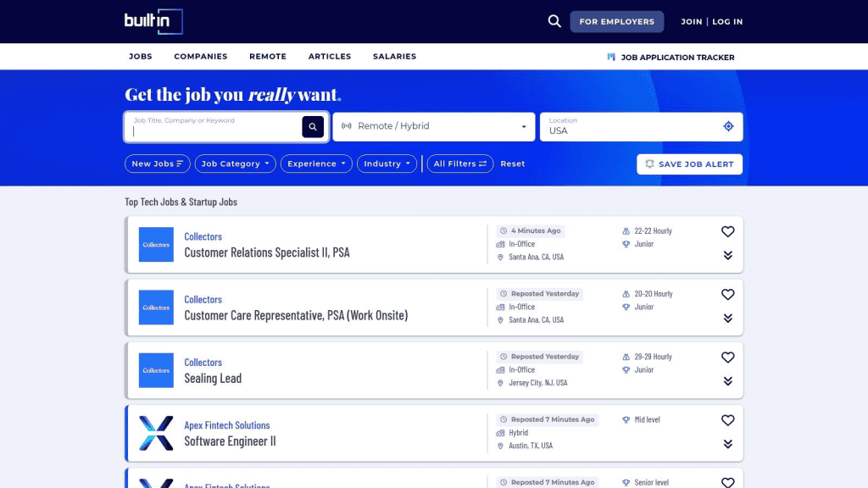
Task: Focus the Job Title, Company or Keyword field
Action: click(x=217, y=127)
